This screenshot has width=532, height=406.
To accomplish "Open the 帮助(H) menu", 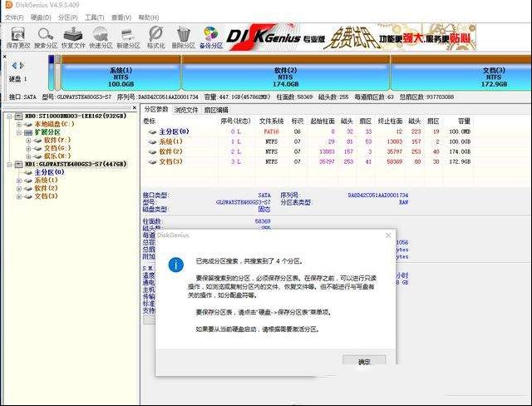I will 149,17.
